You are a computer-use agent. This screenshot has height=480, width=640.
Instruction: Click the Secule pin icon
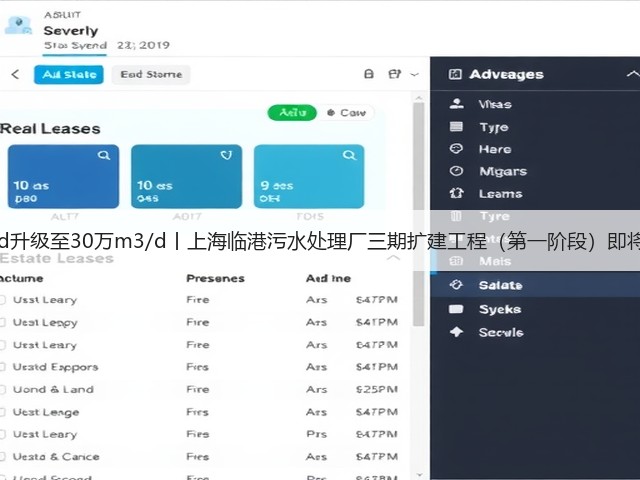coord(456,332)
